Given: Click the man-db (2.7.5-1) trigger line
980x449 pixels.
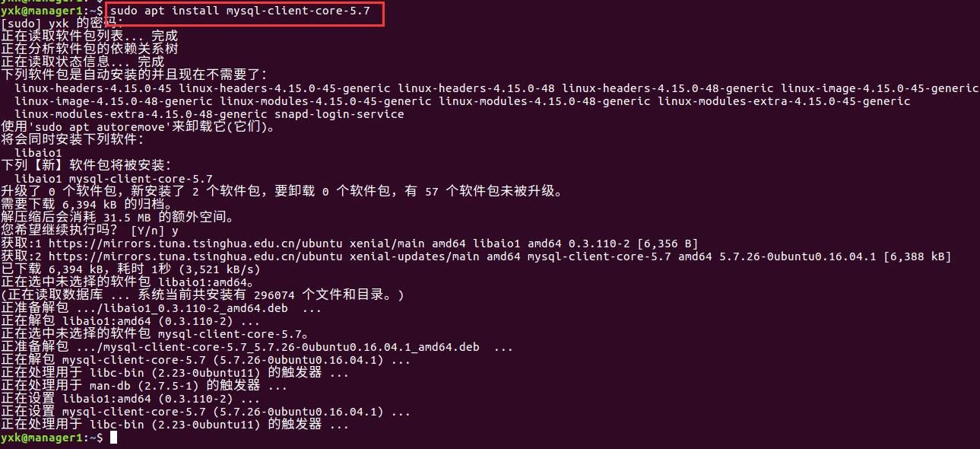Looking at the screenshot, I should 144,386.
